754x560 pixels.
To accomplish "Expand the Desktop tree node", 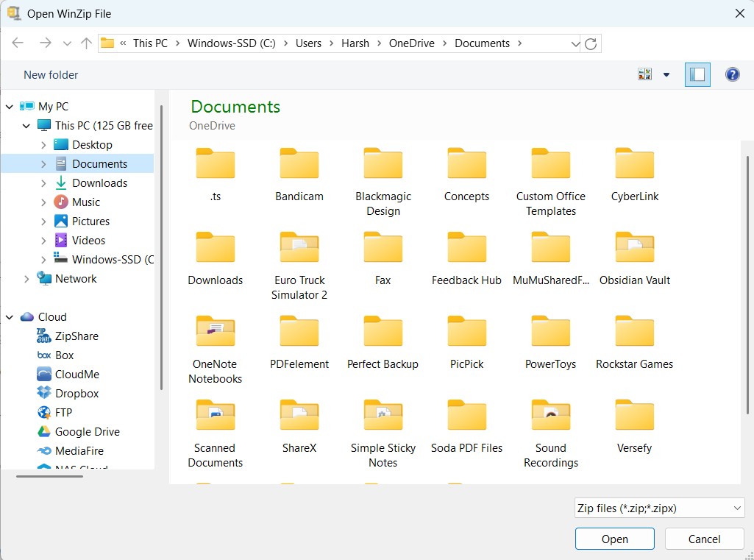I will (43, 145).
